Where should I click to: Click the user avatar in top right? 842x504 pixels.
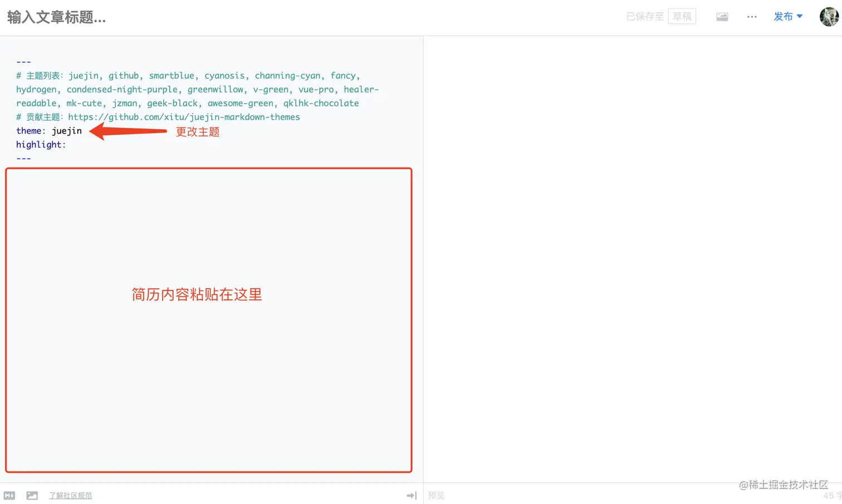click(829, 17)
